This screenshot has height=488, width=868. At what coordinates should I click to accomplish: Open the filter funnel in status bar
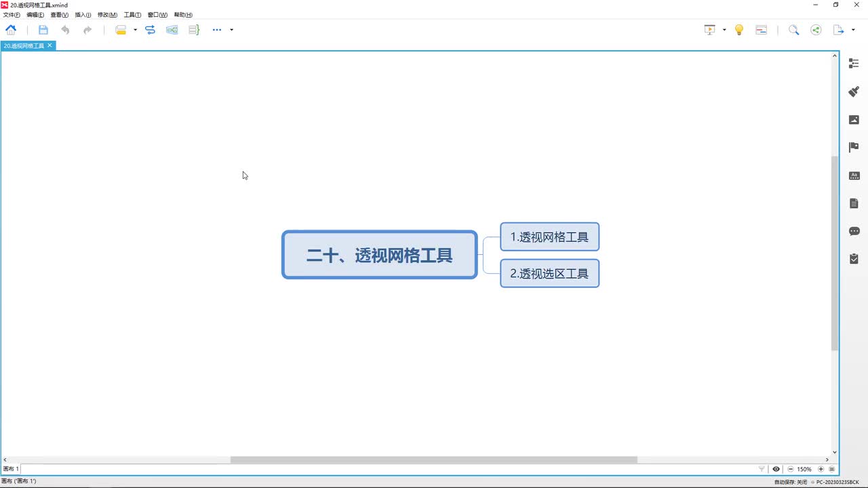[762, 469]
